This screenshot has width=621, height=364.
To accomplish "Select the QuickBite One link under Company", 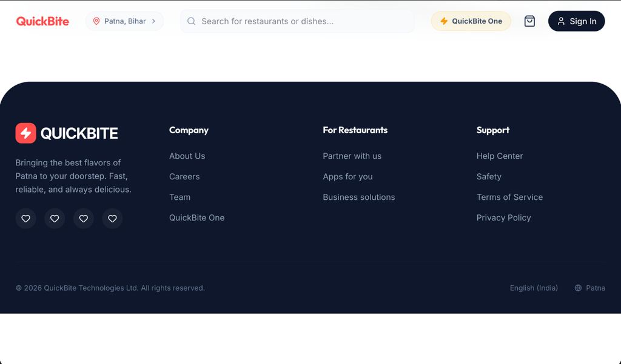I will tap(196, 217).
